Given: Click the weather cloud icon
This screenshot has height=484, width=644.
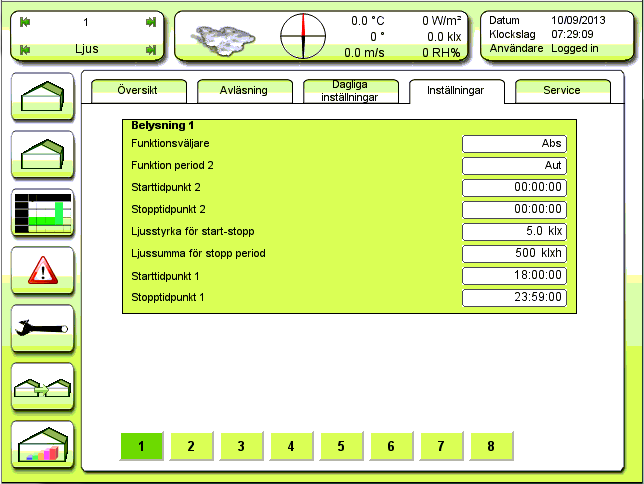Looking at the screenshot, I should tap(223, 40).
